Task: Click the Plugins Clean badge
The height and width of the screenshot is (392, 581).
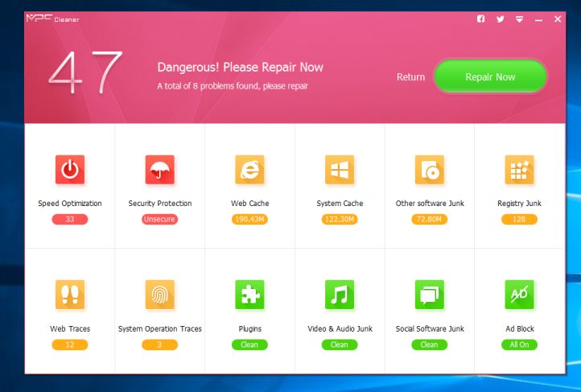Action: coord(249,345)
